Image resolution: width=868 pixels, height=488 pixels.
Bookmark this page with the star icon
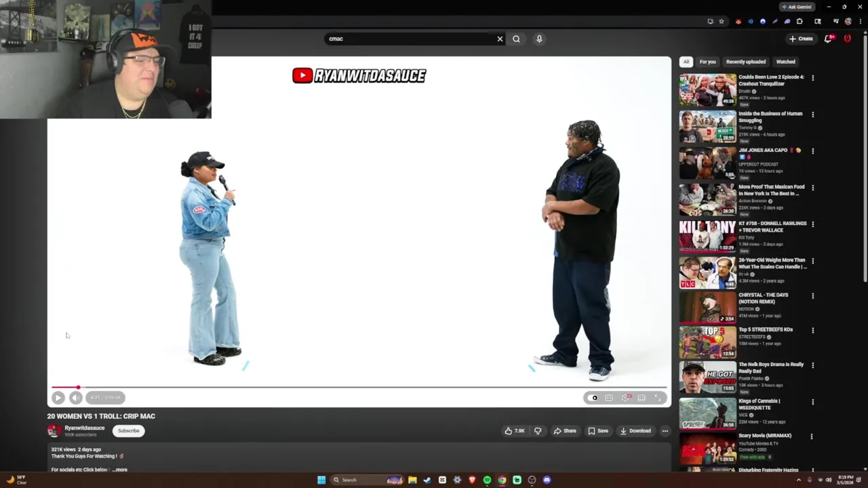(x=722, y=21)
